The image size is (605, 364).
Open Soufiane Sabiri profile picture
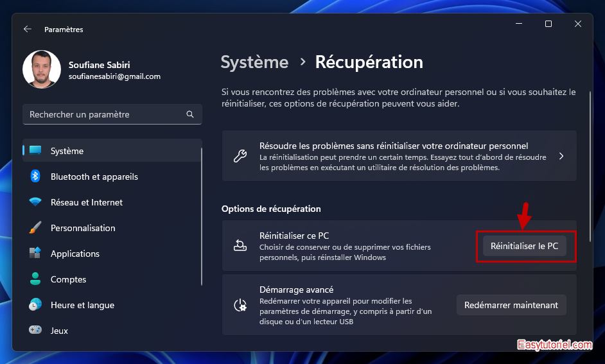(42, 69)
